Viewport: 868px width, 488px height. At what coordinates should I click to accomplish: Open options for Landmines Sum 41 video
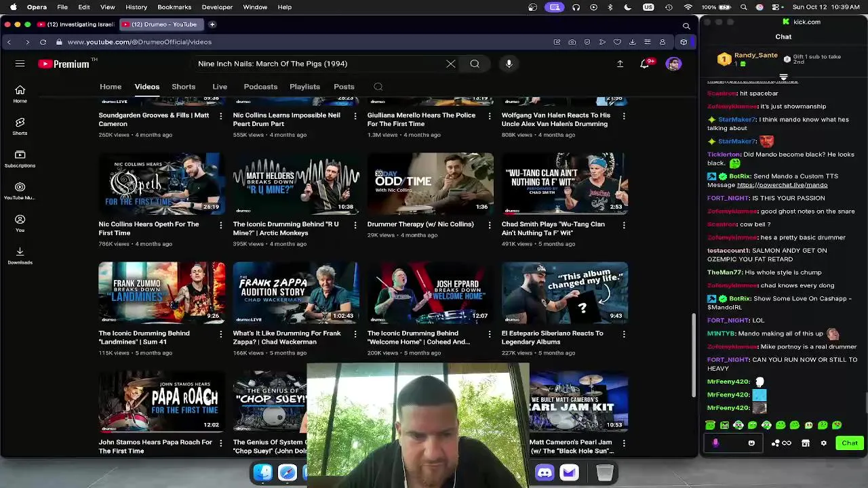[x=220, y=334]
